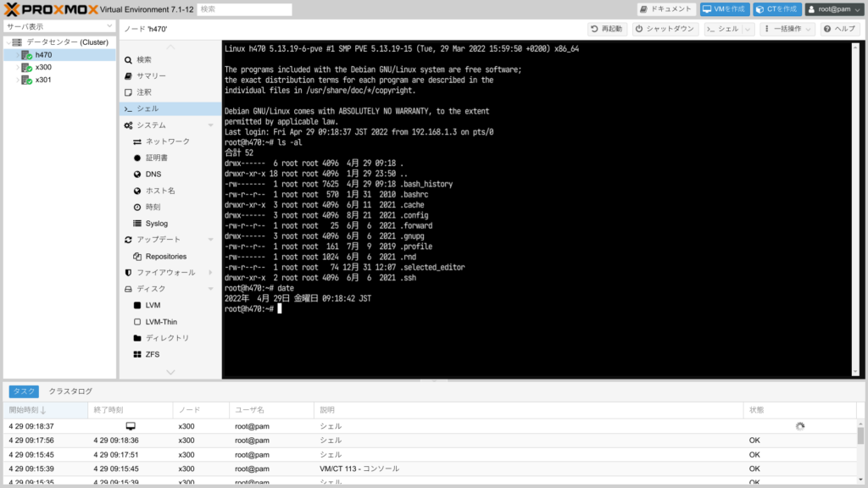
Task: Select シェル in the node menu
Action: click(170, 108)
